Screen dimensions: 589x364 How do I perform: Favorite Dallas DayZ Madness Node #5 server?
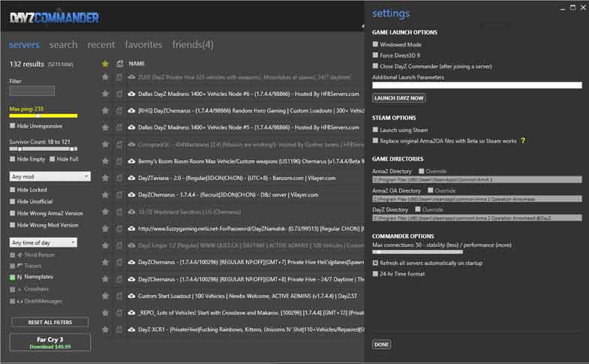pos(105,128)
